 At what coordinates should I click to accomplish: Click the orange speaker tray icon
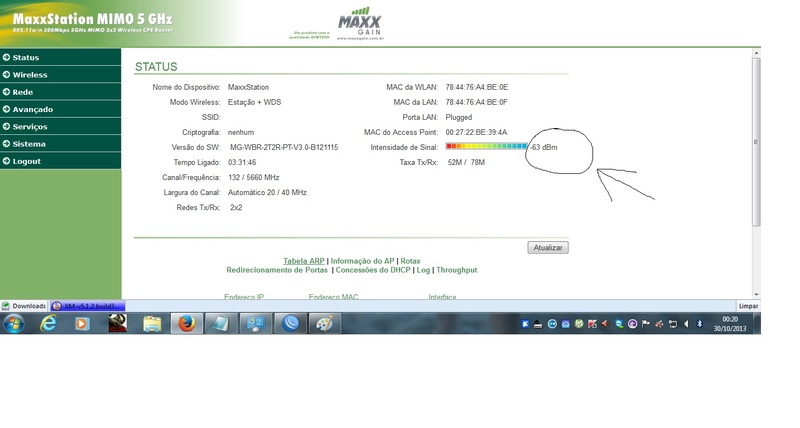pyautogui.click(x=605, y=324)
